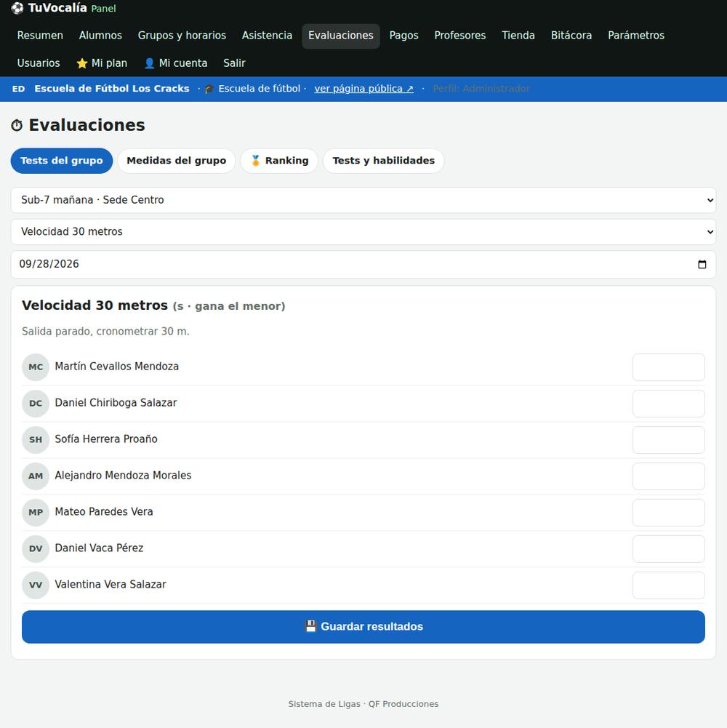Click the name Valentina Vera Salazar
727x728 pixels.
point(111,585)
